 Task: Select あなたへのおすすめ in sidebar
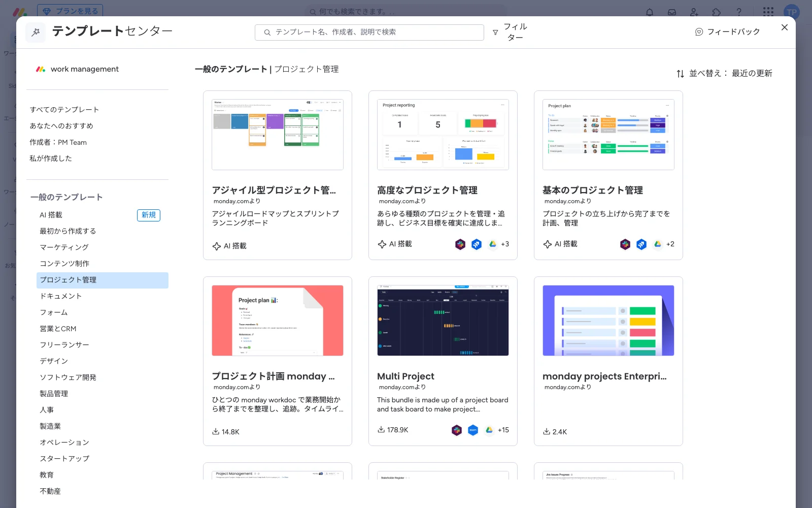coord(61,126)
